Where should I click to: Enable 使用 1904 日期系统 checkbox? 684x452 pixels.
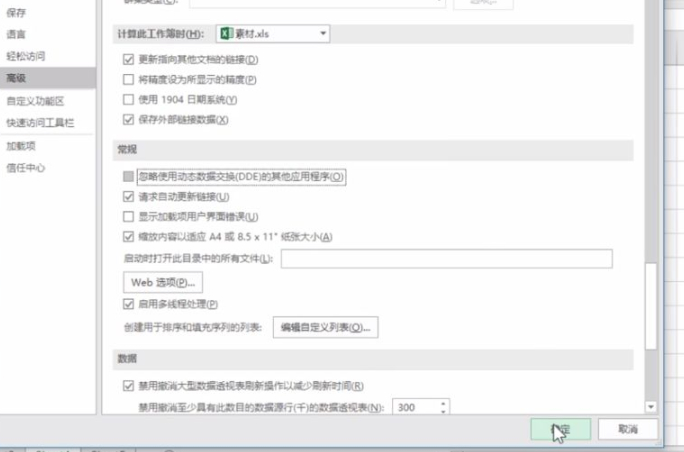(x=128, y=99)
